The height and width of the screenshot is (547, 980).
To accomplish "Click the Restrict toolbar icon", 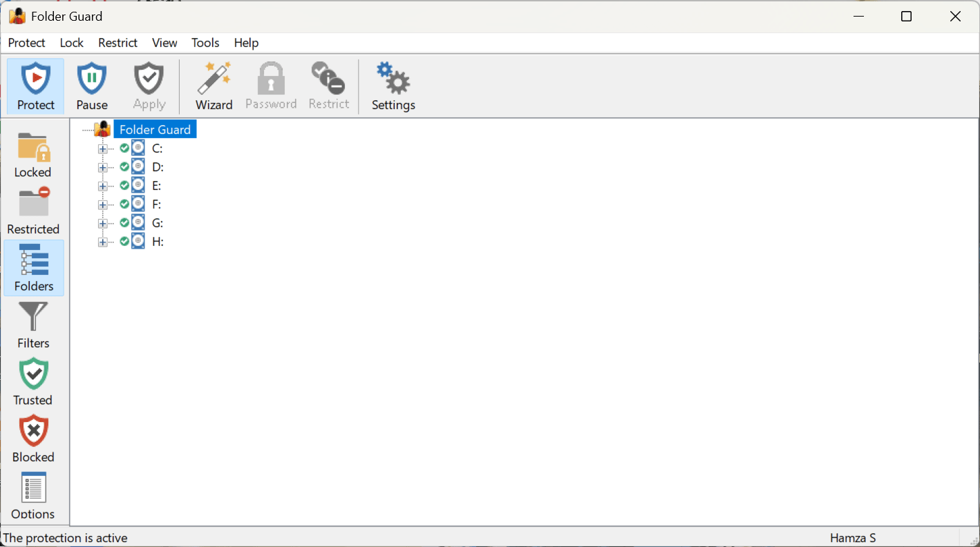I will click(328, 78).
